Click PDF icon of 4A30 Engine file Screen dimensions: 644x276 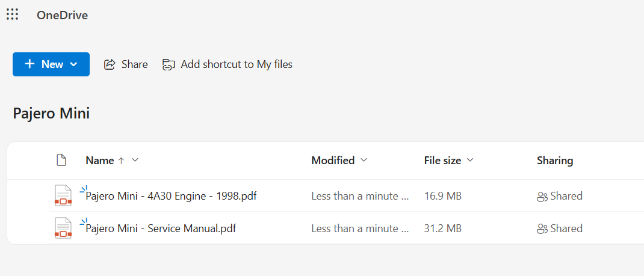(63, 195)
